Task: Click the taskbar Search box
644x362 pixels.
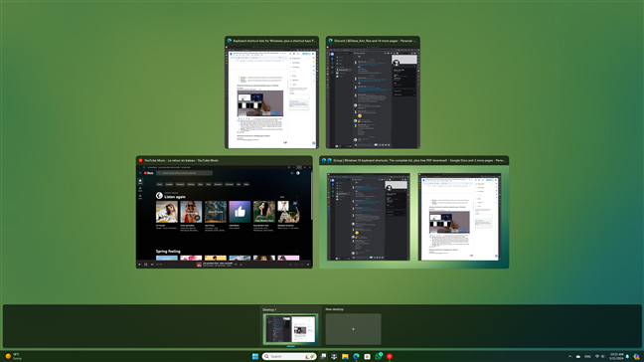Action: click(289, 356)
